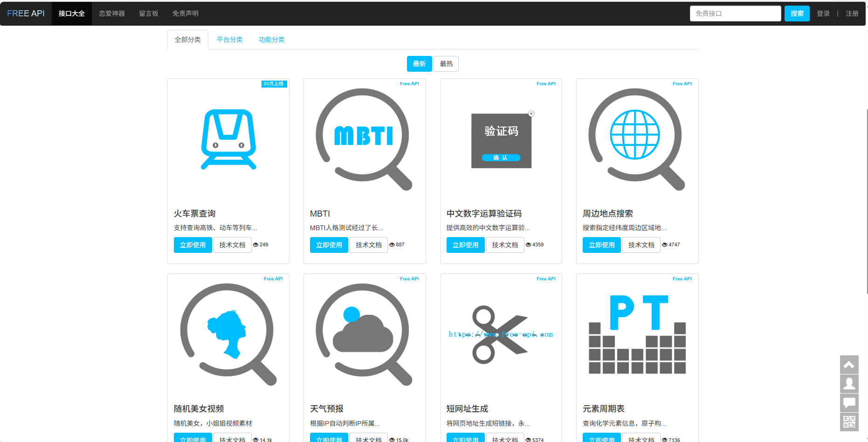The image size is (868, 442).
Task: Click the 搜索 search button
Action: click(x=797, y=13)
